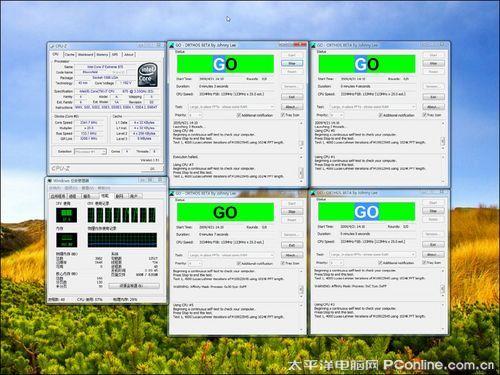Toggle Tray Icon in upper-left ORTHOS window
Screen dimensions: 500x375
[x=283, y=115]
